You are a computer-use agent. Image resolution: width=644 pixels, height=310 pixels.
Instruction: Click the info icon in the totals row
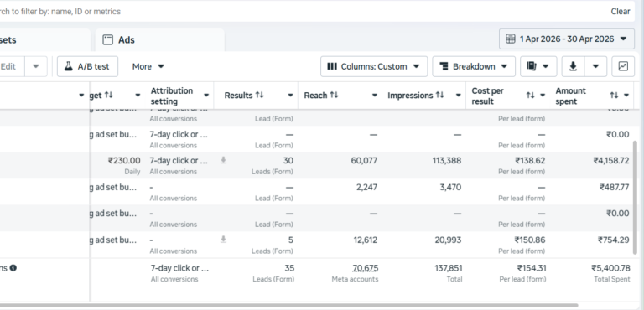(13, 268)
